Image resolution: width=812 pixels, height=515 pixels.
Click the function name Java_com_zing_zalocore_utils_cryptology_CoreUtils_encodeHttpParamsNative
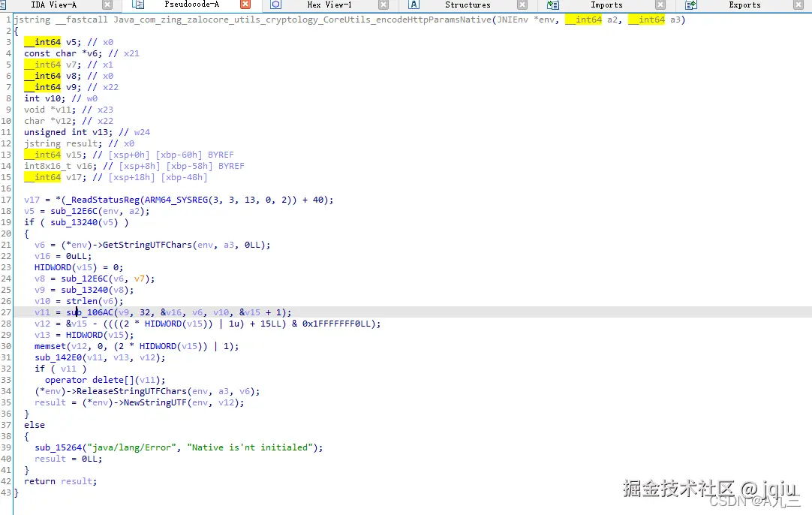click(302, 20)
